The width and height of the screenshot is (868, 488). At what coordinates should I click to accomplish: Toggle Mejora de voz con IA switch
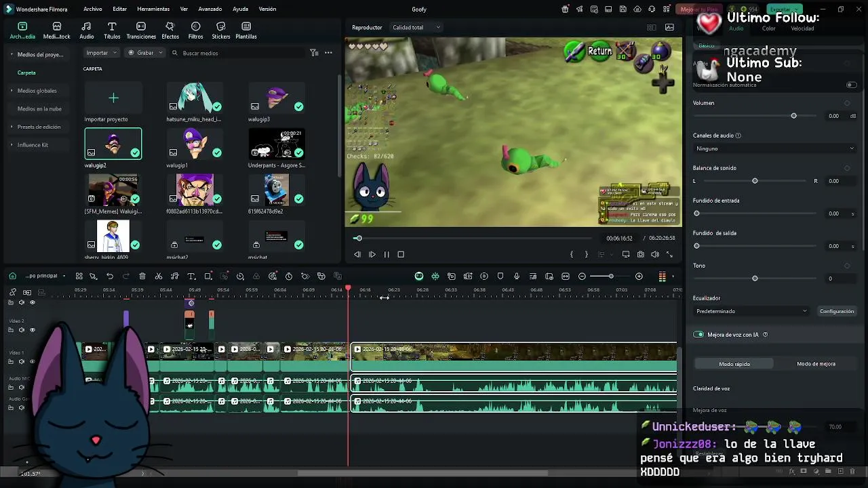[698, 335]
